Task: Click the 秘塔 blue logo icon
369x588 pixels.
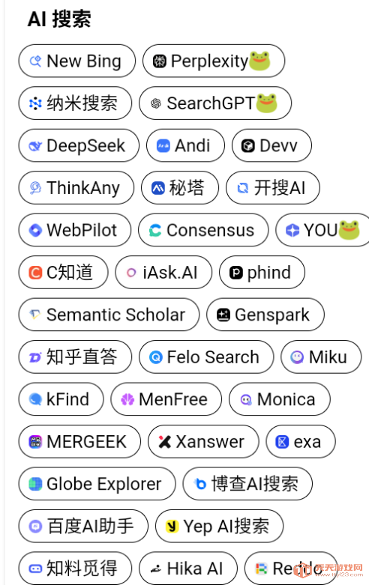Action: pyautogui.click(x=158, y=188)
